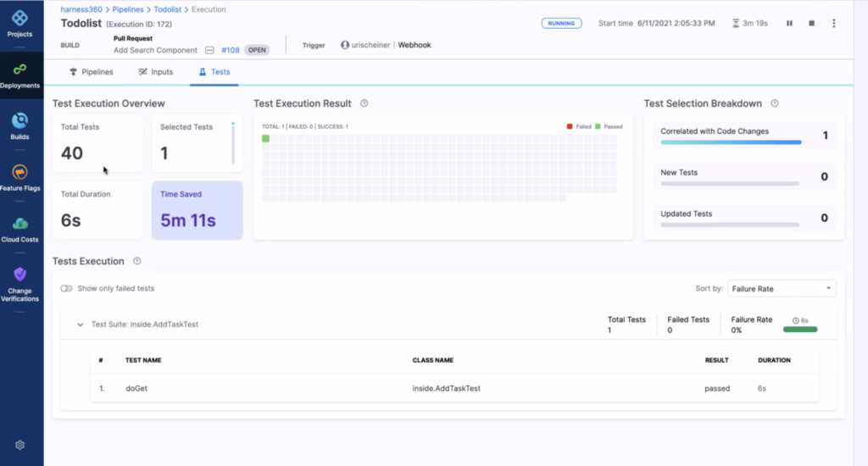Click the inside.AddTaskTest class name cell

click(x=446, y=389)
